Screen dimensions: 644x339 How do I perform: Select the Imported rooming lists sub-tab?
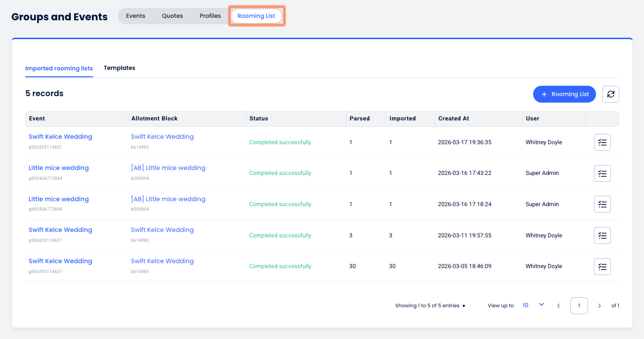(x=59, y=68)
